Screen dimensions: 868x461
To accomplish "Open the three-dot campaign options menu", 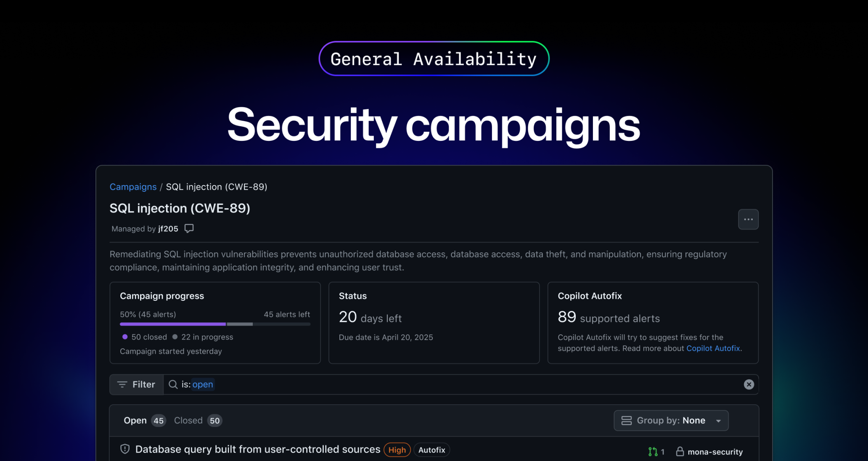I will 748,219.
